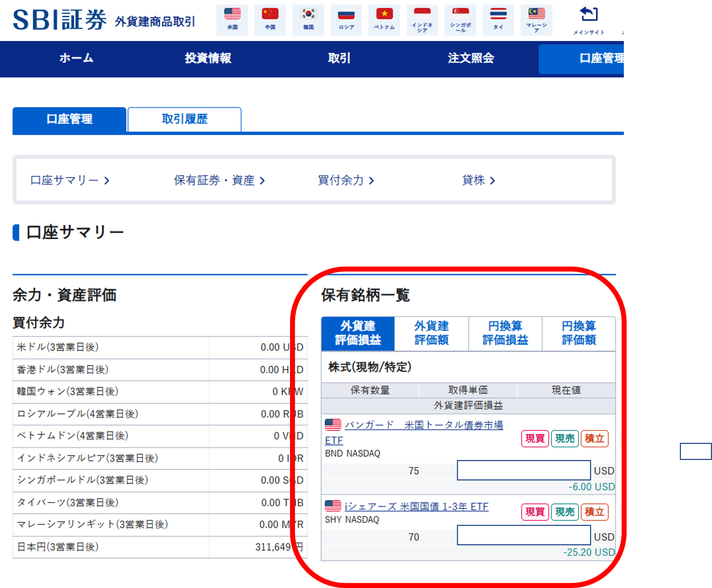Jump to 保有証券・資産 section link
Viewport: 712px width, 588px height.
click(x=220, y=180)
